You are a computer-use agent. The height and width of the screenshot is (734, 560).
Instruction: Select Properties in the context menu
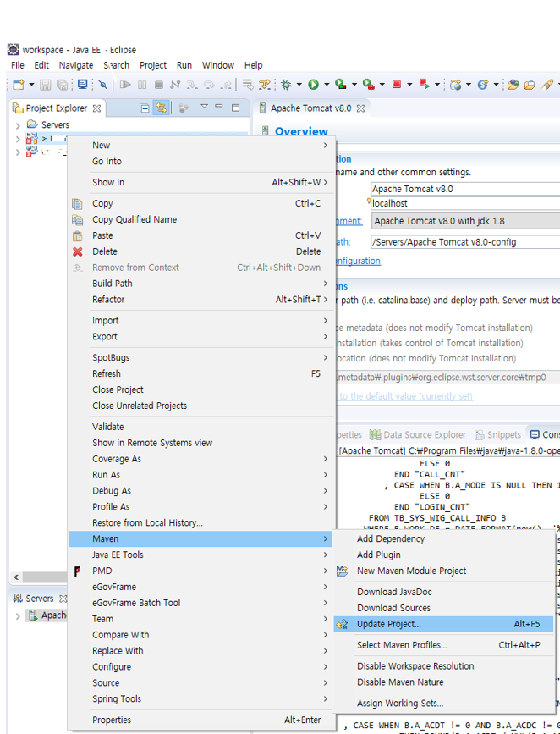[x=202, y=720]
